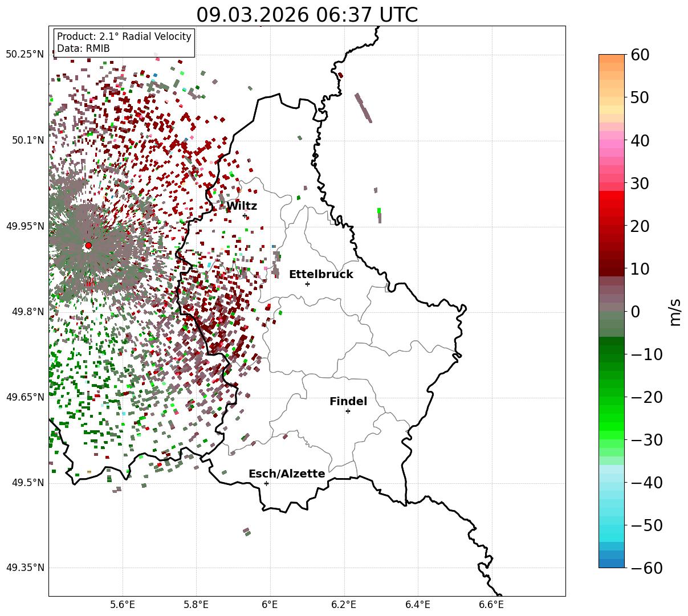This screenshot has height=616, width=688.
Task: Click the Wiltz city label
Action: point(242,206)
